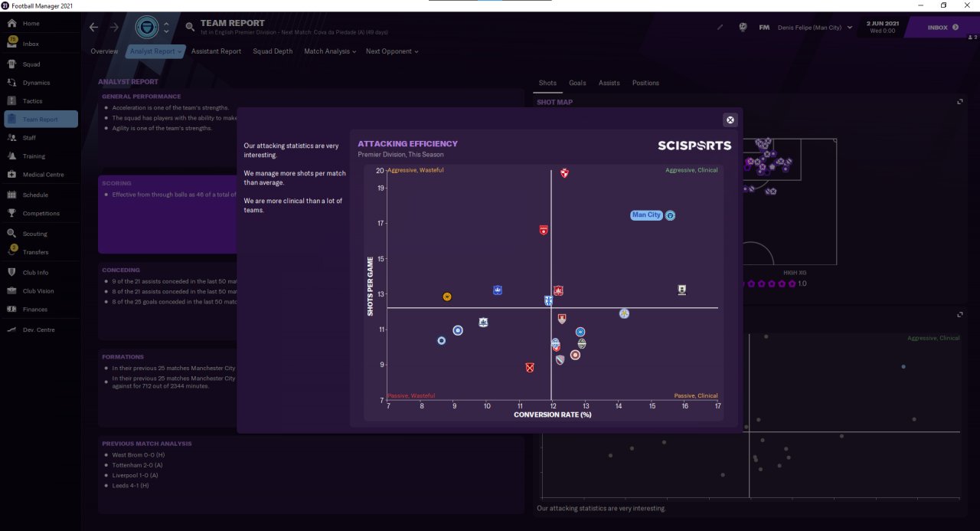The image size is (980, 531).
Task: Click the inbox notification count badge 75
Action: [x=13, y=38]
